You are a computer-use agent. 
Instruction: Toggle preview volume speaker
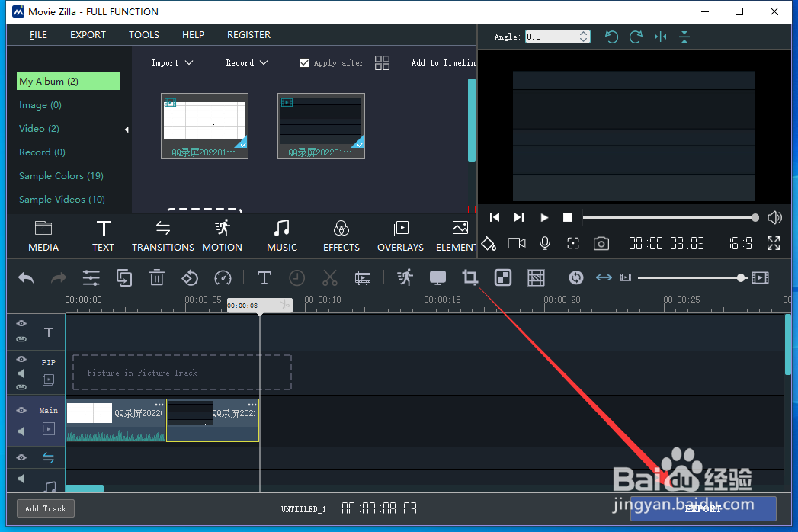click(x=774, y=217)
